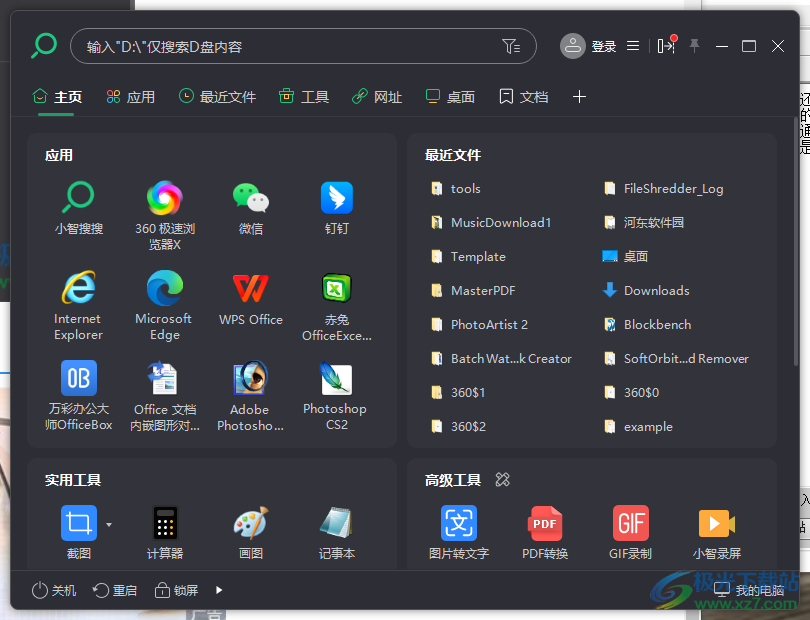The height and width of the screenshot is (620, 810).
Task: Open recent folder MasterPDF
Action: [x=473, y=290]
